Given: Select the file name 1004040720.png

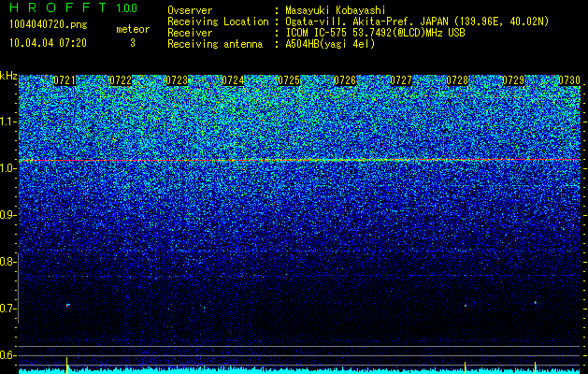Looking at the screenshot, I should (x=49, y=24).
